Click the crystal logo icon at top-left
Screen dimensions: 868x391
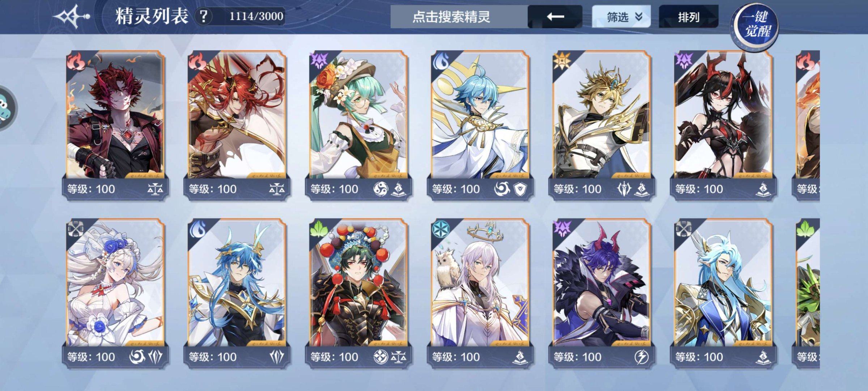(72, 16)
